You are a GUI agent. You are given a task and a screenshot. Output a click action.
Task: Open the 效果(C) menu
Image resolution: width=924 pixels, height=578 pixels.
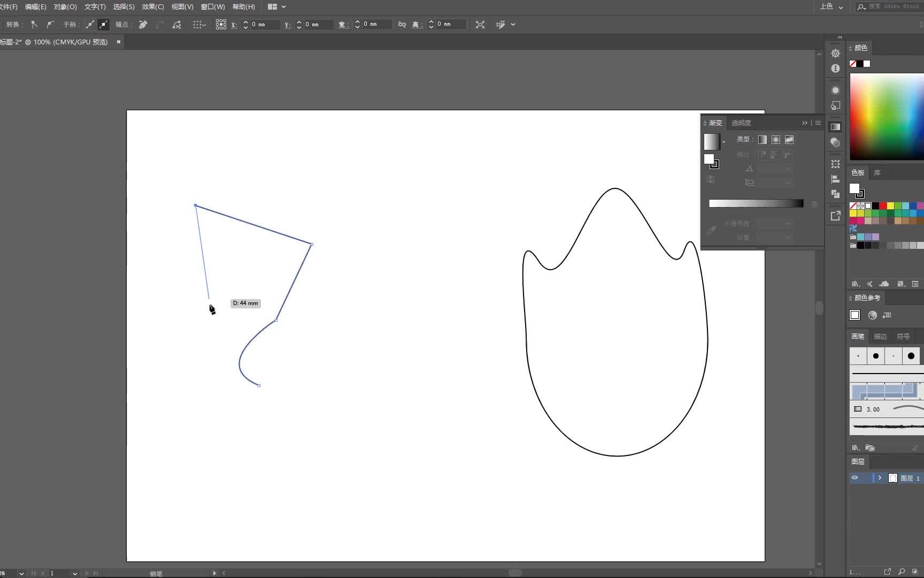[x=153, y=7]
